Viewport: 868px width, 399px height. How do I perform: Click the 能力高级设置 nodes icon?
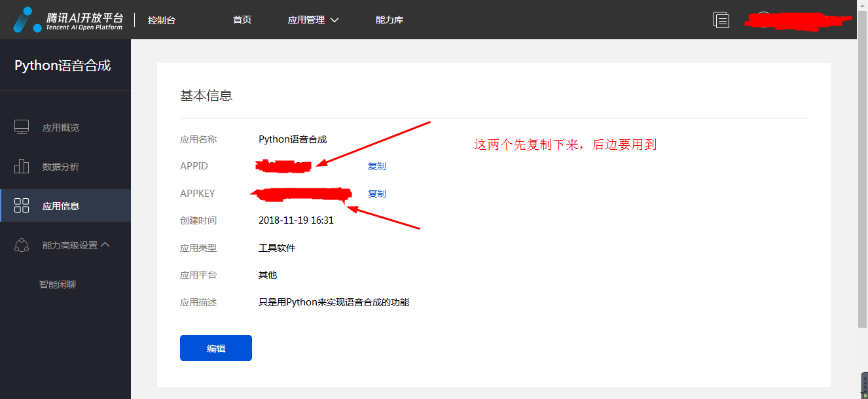pyautogui.click(x=22, y=245)
